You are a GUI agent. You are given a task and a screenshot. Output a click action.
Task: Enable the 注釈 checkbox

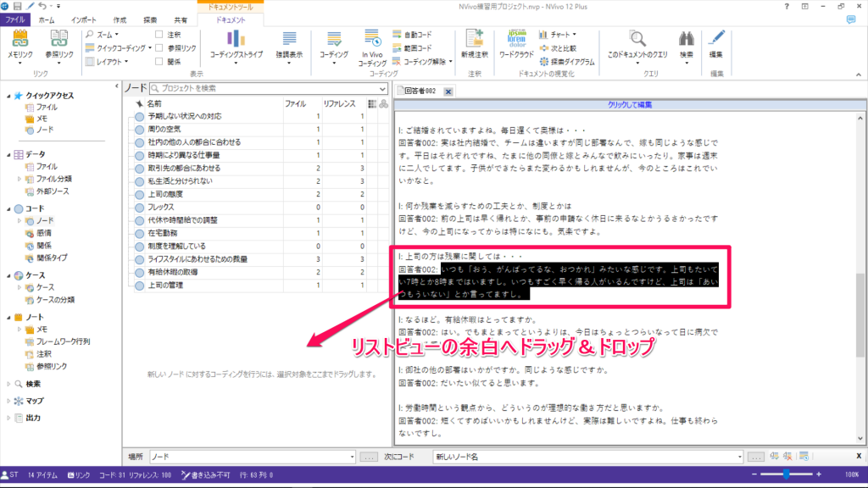(159, 35)
